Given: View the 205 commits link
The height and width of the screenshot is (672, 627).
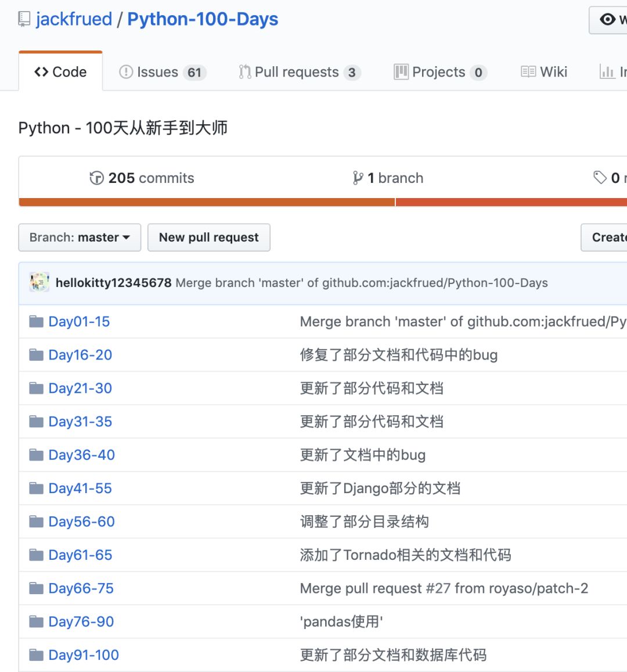Looking at the screenshot, I should coord(142,178).
